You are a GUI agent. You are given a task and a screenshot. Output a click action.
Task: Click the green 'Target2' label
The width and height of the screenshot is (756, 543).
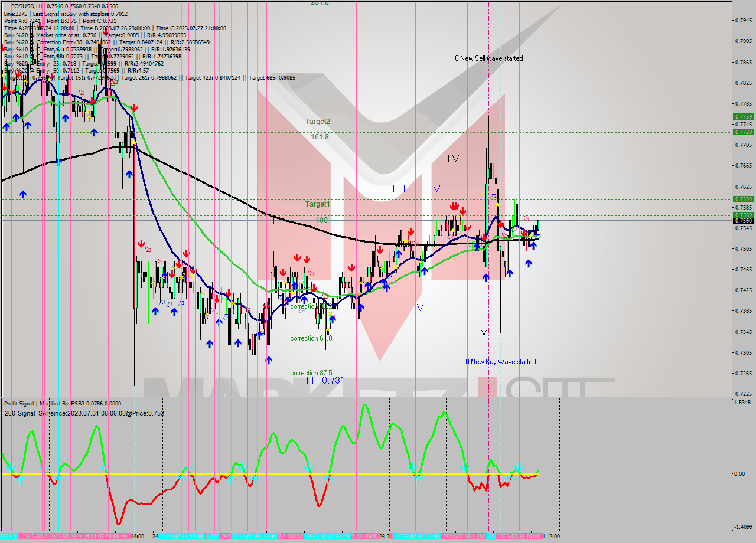click(x=318, y=121)
